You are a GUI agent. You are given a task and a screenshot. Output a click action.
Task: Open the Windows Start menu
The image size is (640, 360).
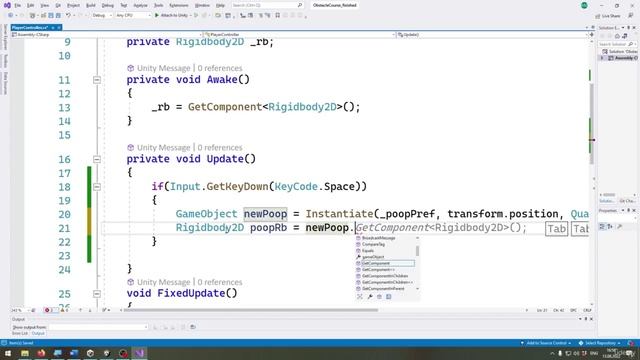(x=8, y=353)
